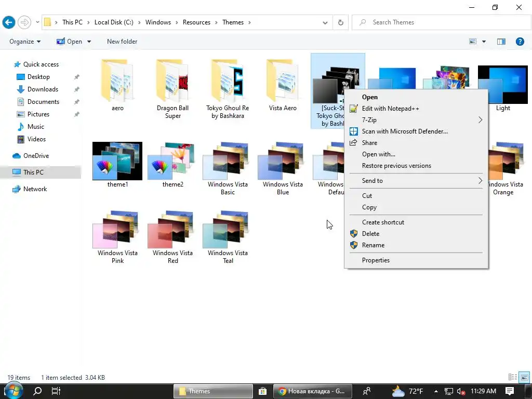Click the This PC breadcrumb
Viewport: 532px width, 399px height.
72,22
